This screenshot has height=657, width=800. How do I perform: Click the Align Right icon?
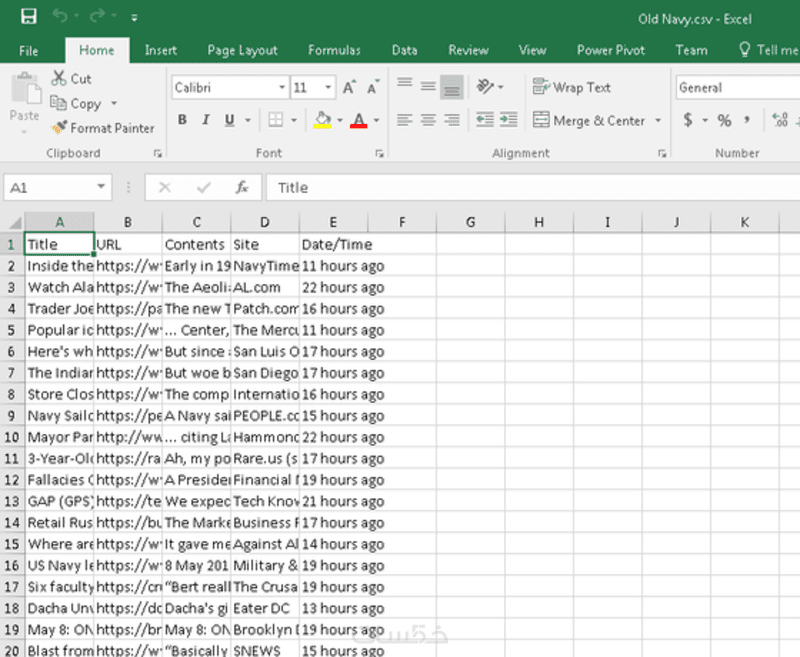coord(452,120)
